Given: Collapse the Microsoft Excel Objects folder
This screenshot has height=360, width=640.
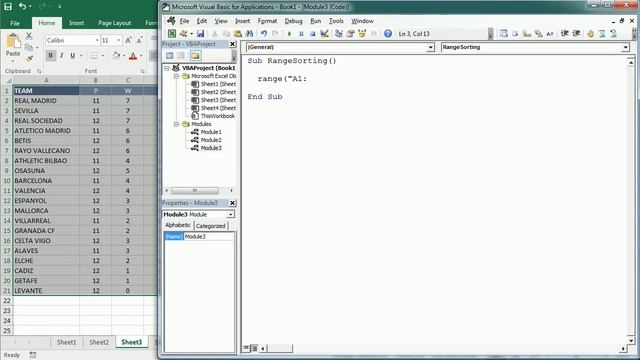Looking at the screenshot, I should 176,76.
